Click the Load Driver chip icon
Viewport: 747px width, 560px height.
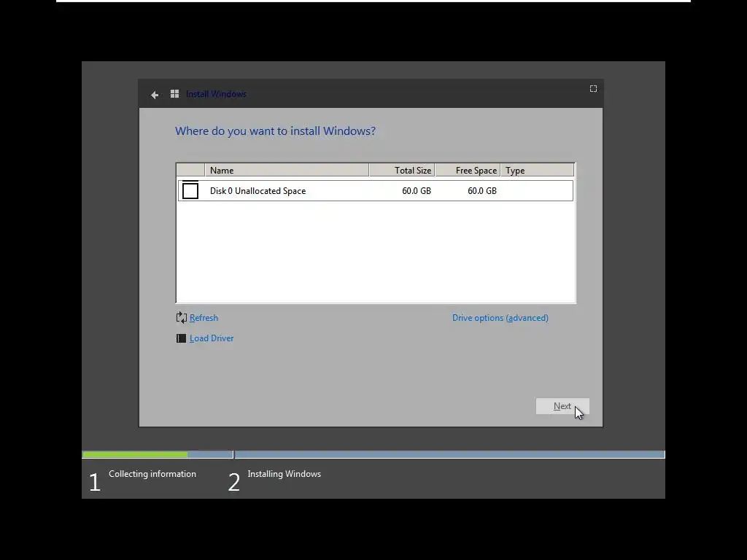tap(181, 338)
